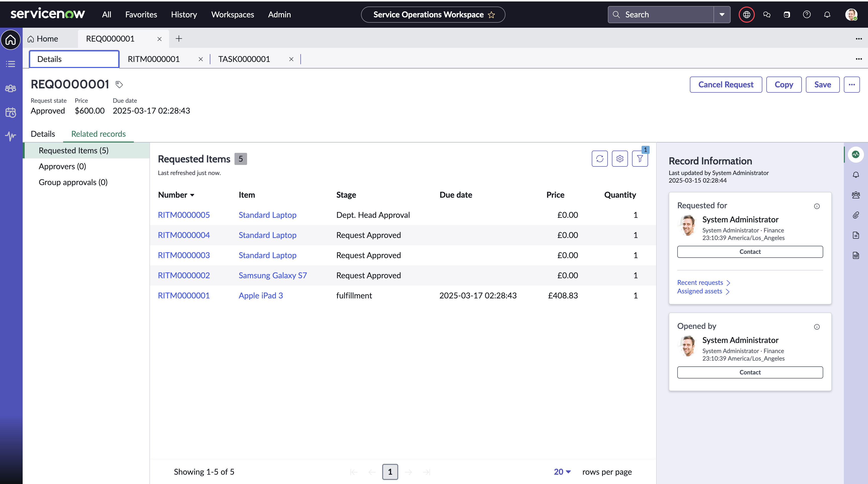Click the Cancel Request button

click(726, 85)
